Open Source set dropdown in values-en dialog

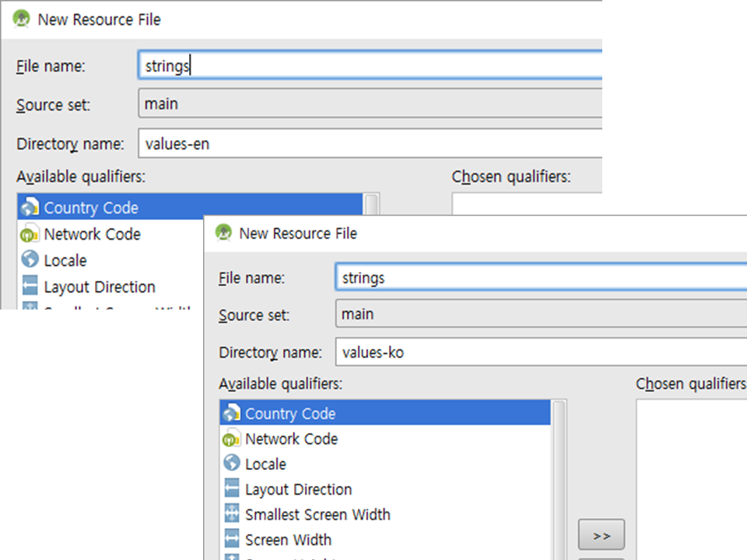(x=370, y=104)
